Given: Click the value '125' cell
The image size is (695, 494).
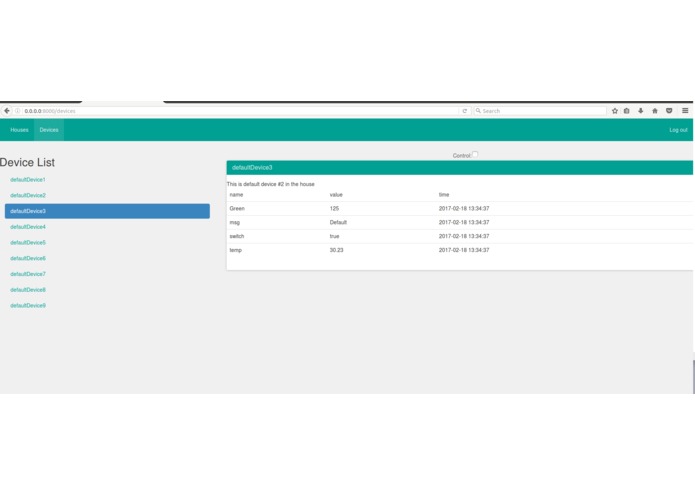Looking at the screenshot, I should coord(334,208).
